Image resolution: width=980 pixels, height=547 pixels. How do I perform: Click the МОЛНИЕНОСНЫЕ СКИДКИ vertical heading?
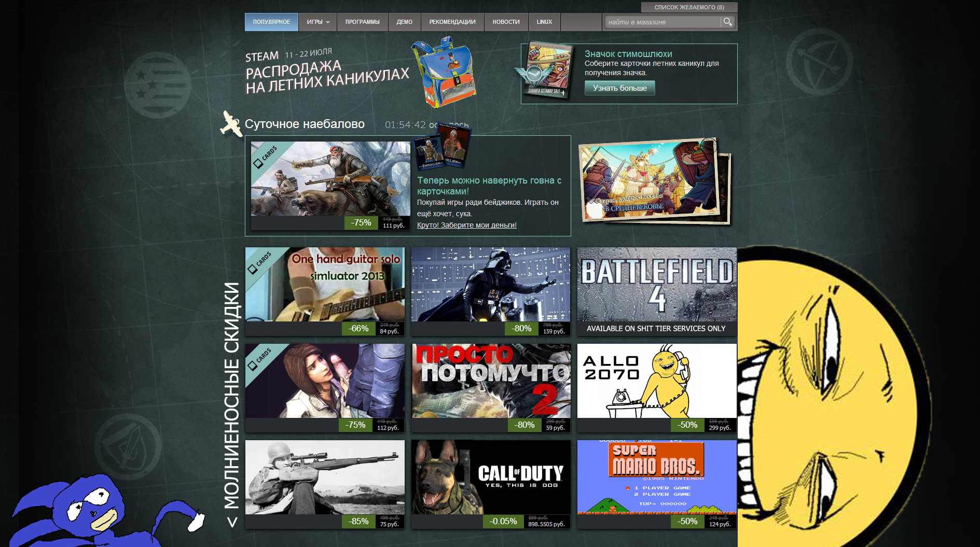tap(231, 395)
